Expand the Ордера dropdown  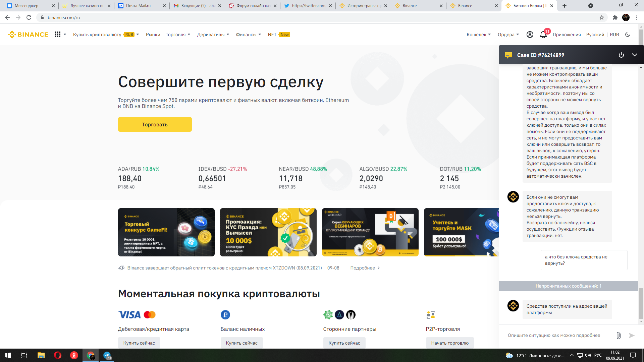[x=508, y=35]
